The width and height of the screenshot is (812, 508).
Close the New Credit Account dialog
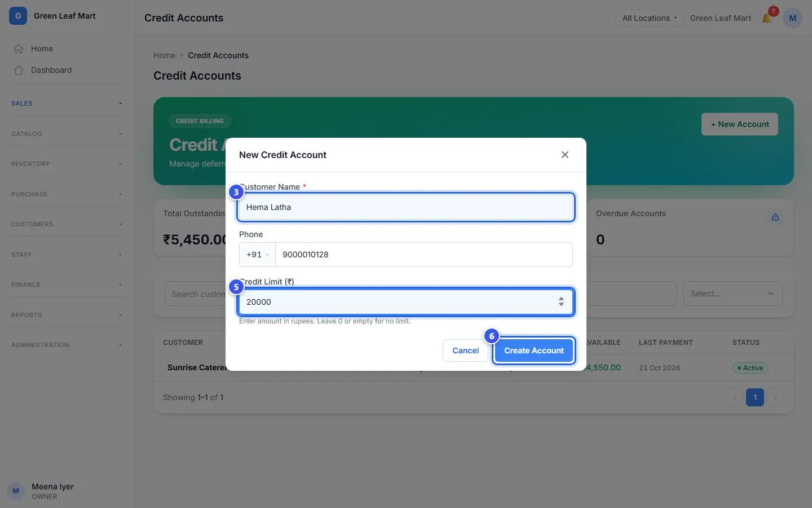(564, 155)
